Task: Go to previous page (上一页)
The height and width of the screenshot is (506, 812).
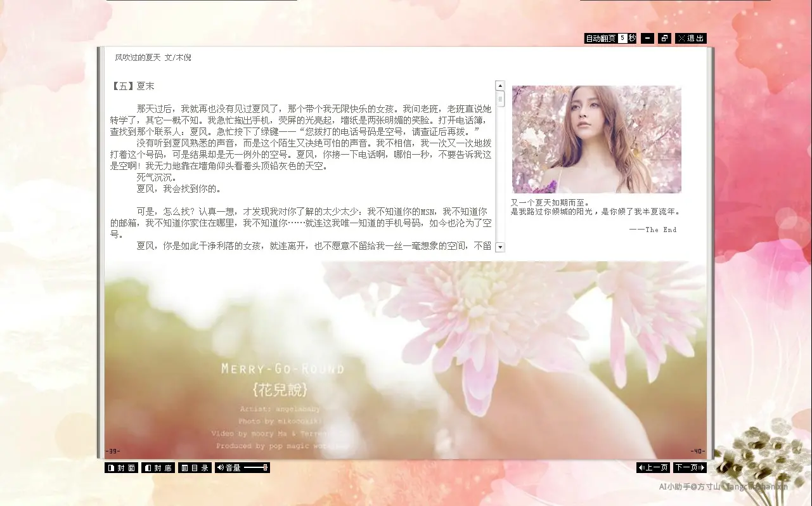Action: (653, 468)
